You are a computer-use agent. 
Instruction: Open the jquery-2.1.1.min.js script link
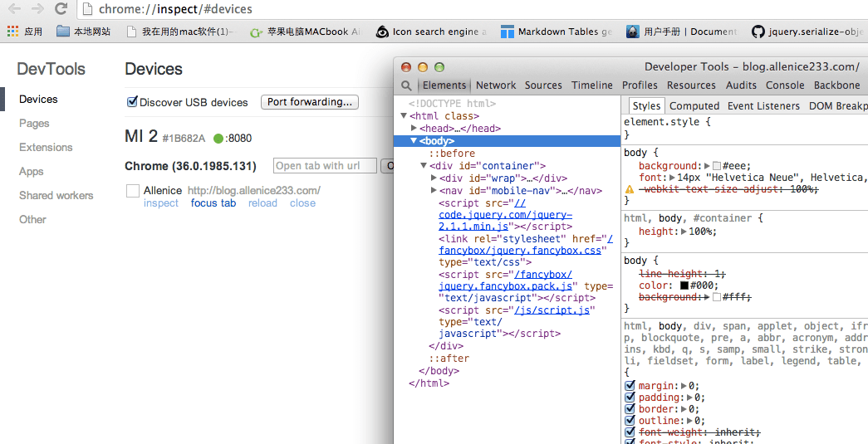tap(505, 215)
